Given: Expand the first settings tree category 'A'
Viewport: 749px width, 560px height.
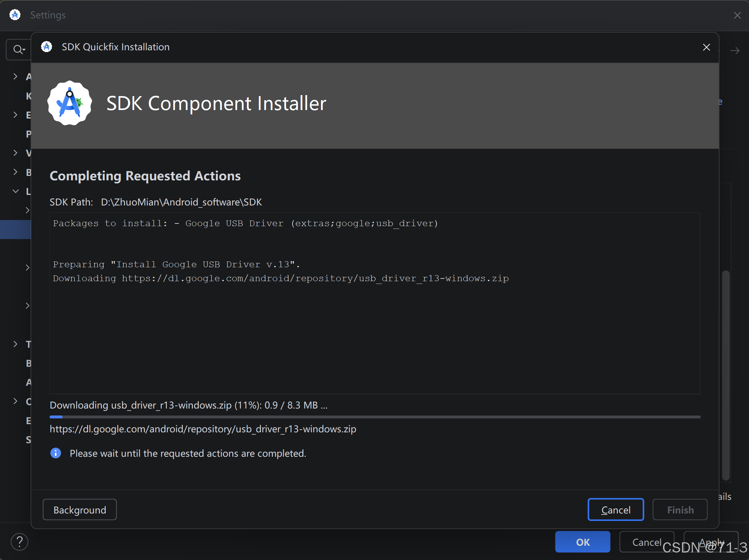Looking at the screenshot, I should pyautogui.click(x=15, y=76).
